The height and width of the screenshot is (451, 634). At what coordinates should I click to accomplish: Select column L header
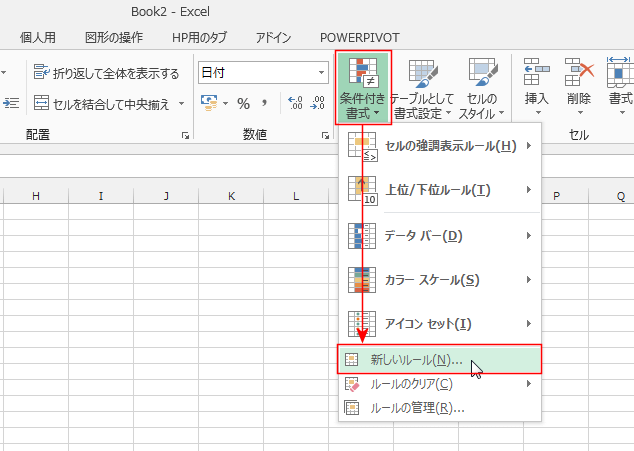296,196
